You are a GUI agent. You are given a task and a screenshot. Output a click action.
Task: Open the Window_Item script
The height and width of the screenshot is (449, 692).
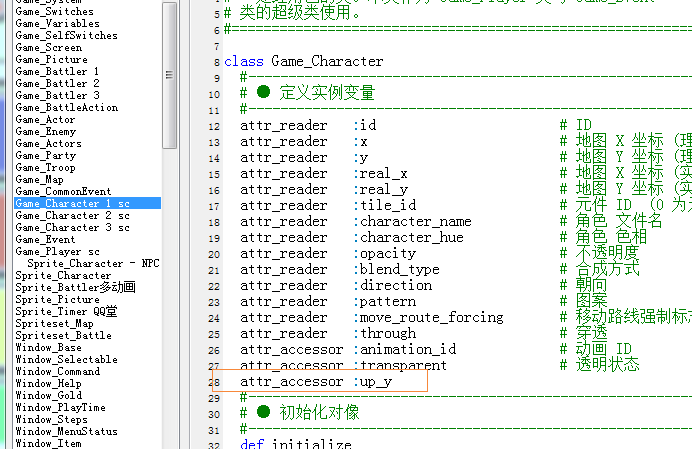pos(48,443)
